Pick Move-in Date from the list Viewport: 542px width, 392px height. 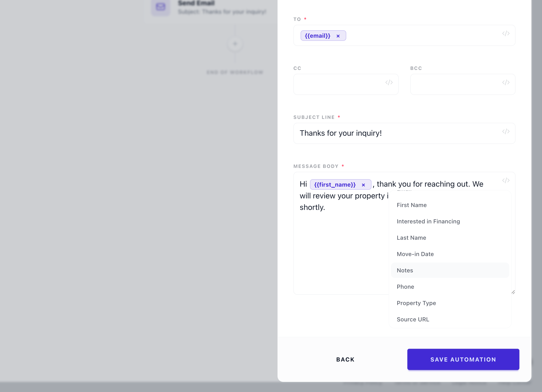[415, 254]
